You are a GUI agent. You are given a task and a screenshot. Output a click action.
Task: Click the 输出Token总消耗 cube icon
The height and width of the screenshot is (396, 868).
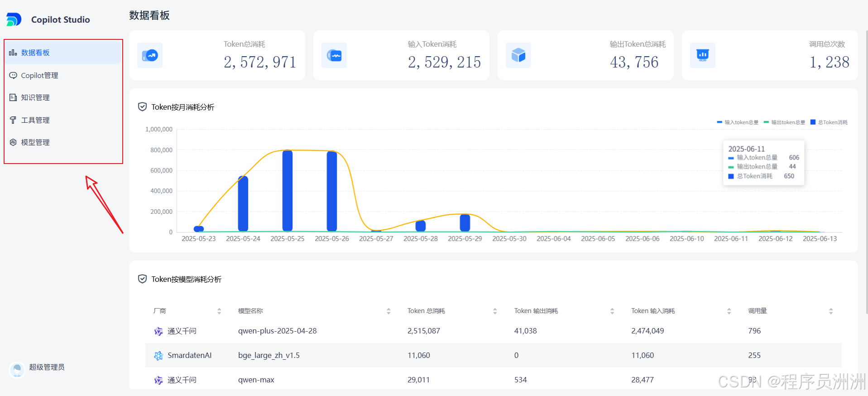tap(518, 55)
